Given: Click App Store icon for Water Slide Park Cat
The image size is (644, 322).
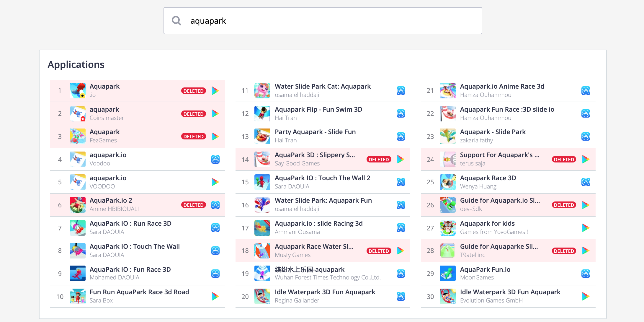Looking at the screenshot, I should tap(401, 91).
